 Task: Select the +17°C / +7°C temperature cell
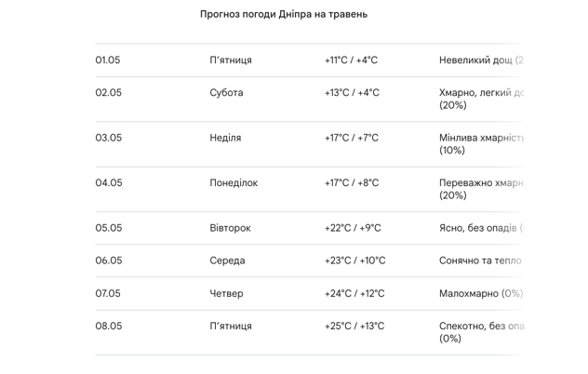351,138
